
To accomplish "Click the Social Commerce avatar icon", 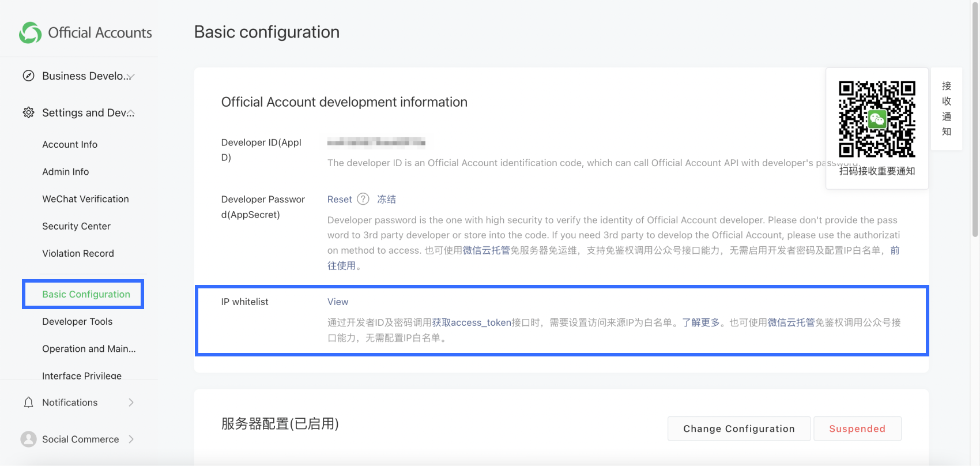I will [x=28, y=439].
